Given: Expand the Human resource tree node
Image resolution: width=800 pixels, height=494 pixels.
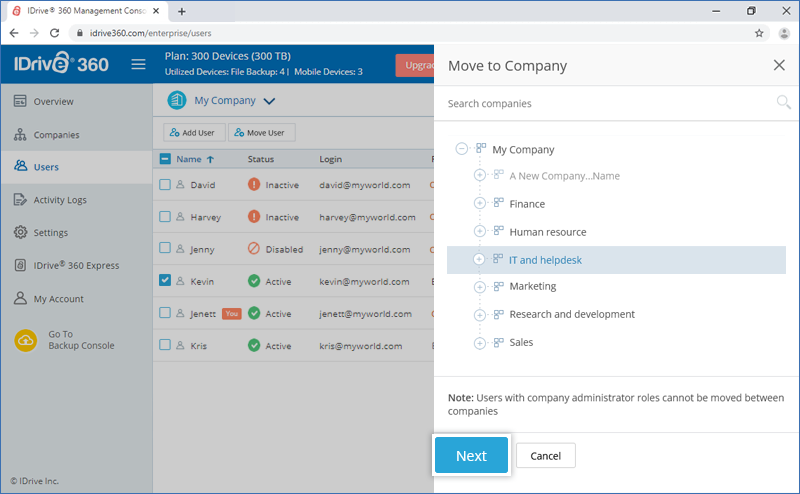Looking at the screenshot, I should pyautogui.click(x=479, y=231).
